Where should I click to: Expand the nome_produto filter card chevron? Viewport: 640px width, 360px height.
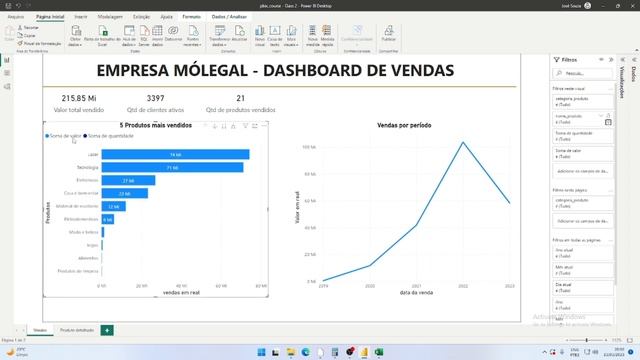click(601, 116)
